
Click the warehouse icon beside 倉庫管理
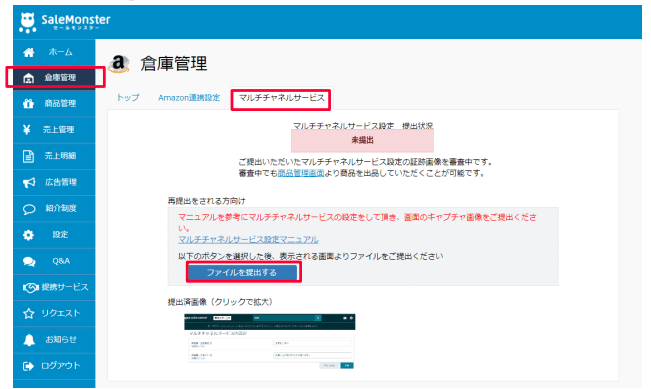tap(29, 78)
